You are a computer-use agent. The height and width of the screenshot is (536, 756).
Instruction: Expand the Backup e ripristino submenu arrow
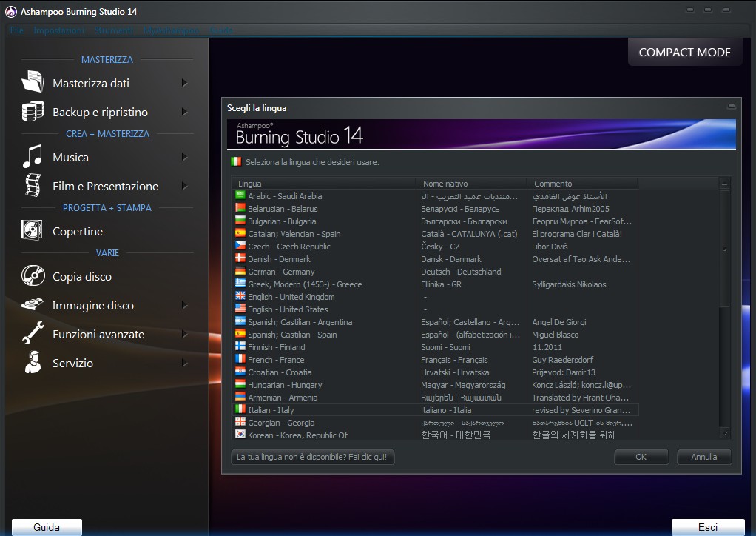(184, 112)
